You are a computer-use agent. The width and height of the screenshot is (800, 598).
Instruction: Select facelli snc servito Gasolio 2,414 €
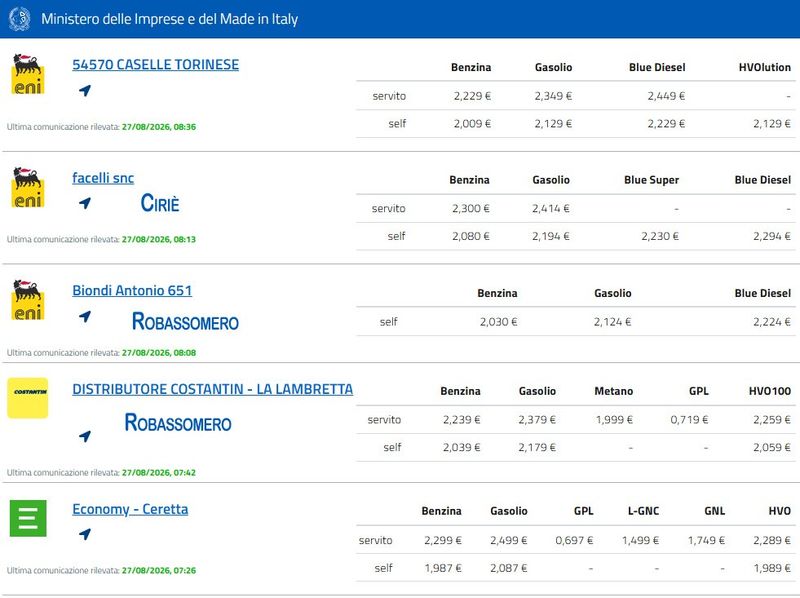click(x=551, y=208)
